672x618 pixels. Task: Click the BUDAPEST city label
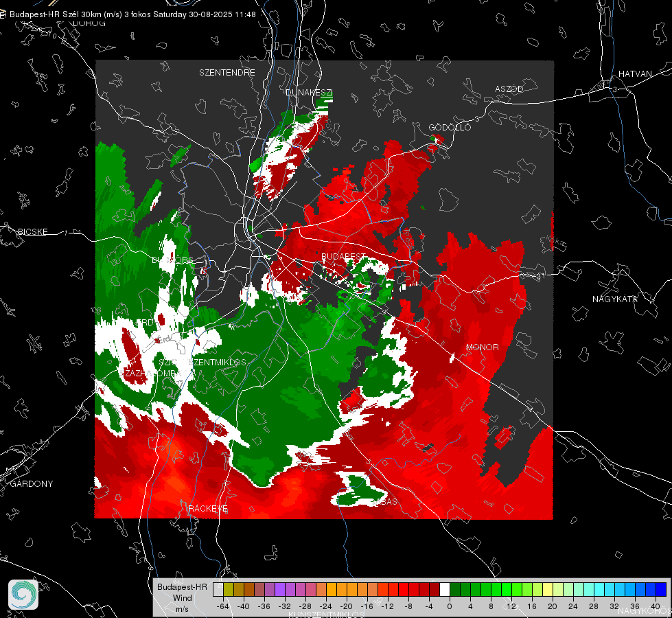coord(343,256)
